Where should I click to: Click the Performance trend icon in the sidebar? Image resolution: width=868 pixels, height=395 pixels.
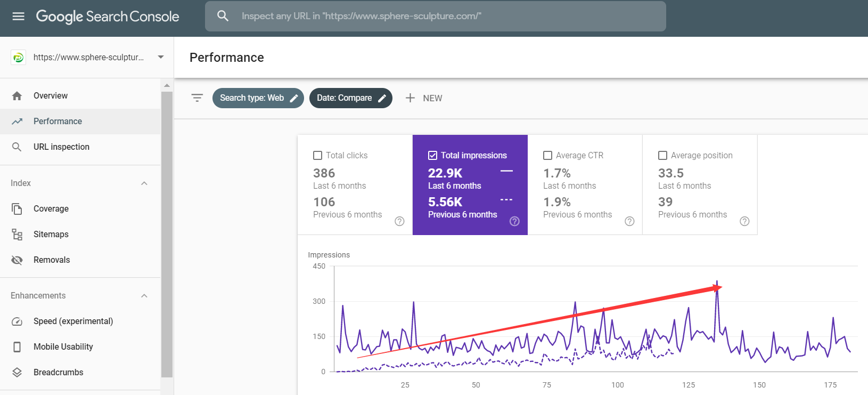(17, 122)
